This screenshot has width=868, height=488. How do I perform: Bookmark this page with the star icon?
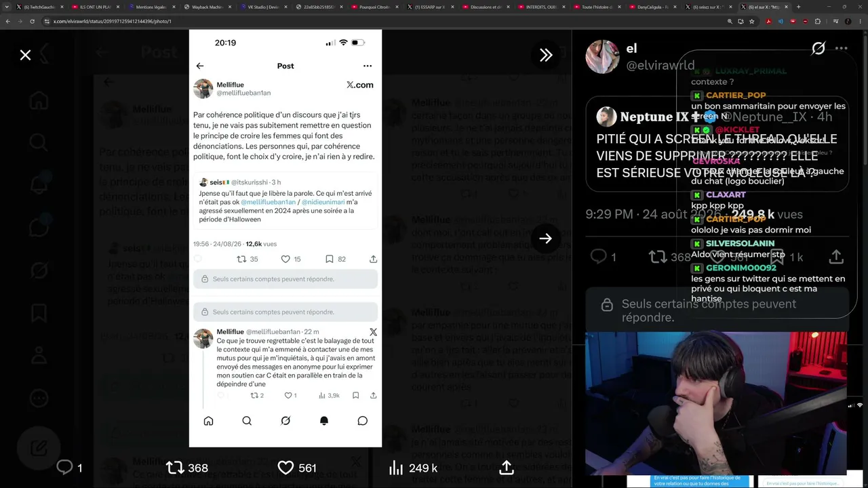tap(751, 21)
